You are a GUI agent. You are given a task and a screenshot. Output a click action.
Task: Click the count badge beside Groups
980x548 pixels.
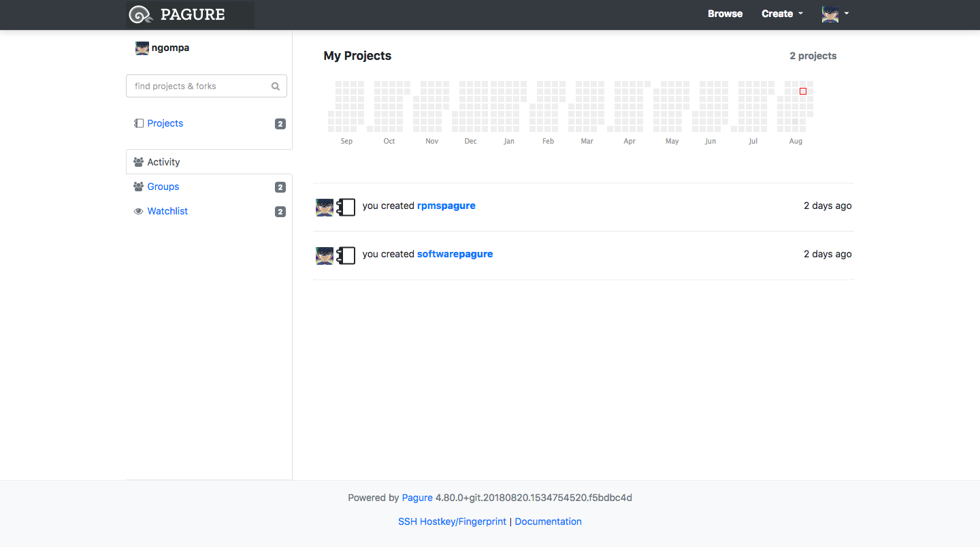coord(280,187)
